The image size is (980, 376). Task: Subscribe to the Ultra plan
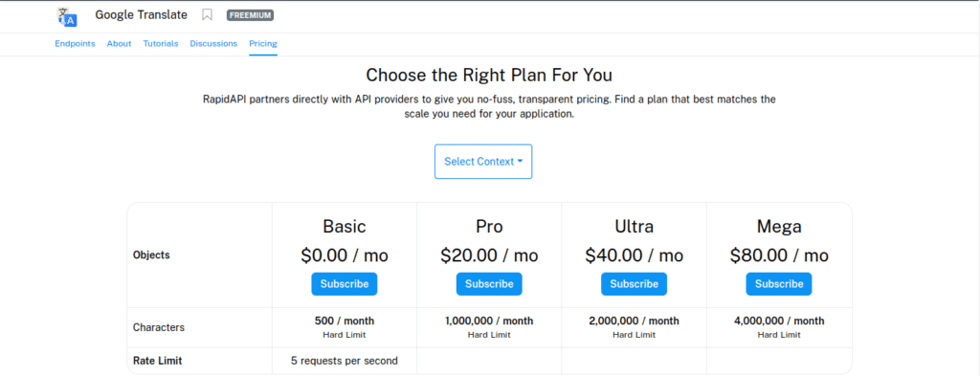tap(635, 283)
